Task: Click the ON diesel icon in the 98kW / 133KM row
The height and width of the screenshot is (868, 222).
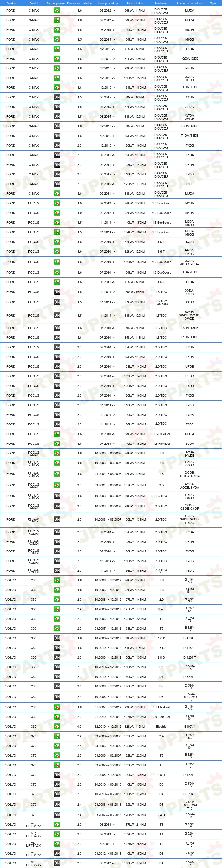Action: coord(57,507)
